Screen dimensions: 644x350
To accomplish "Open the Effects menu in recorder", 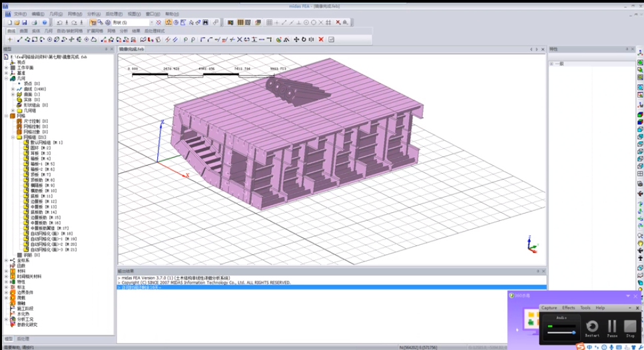I will (x=568, y=308).
